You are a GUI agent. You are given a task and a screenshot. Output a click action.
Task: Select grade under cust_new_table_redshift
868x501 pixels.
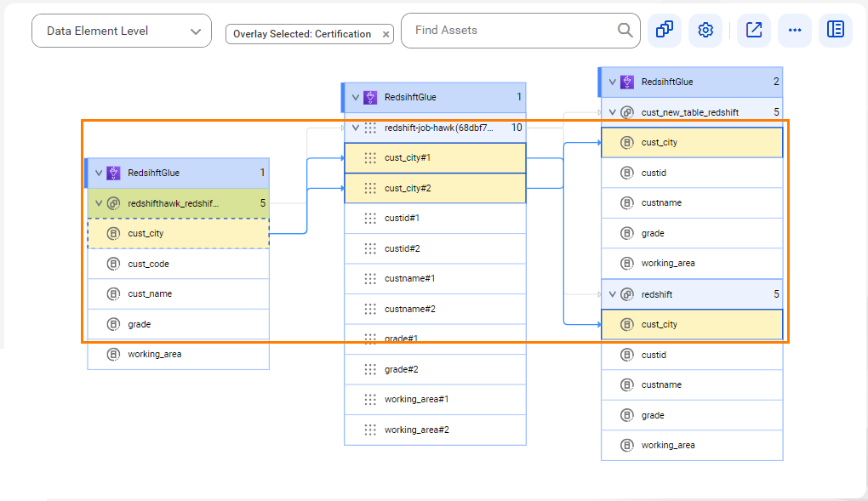[x=692, y=233]
